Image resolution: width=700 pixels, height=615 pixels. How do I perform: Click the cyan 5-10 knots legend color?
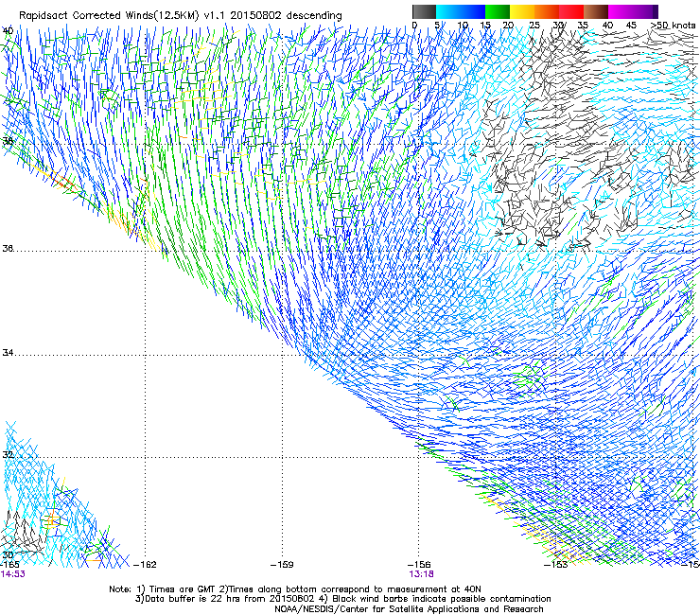pos(448,11)
